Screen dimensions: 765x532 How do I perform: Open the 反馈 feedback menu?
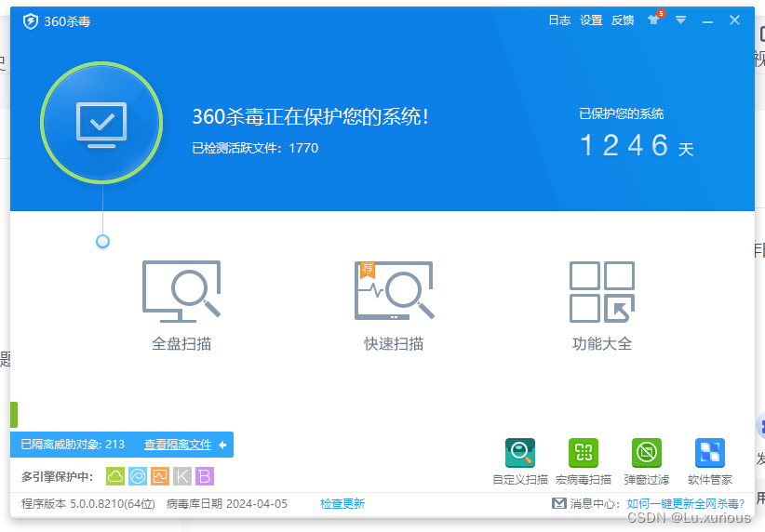click(623, 20)
